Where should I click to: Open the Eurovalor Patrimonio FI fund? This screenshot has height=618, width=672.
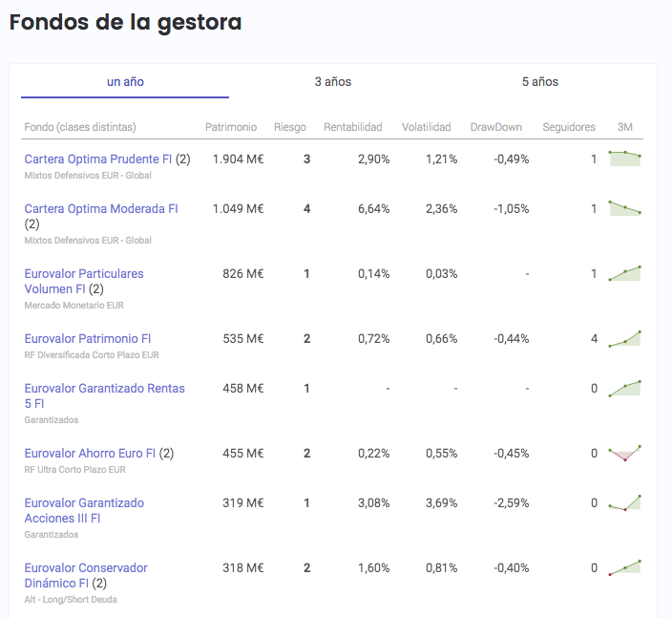(88, 339)
